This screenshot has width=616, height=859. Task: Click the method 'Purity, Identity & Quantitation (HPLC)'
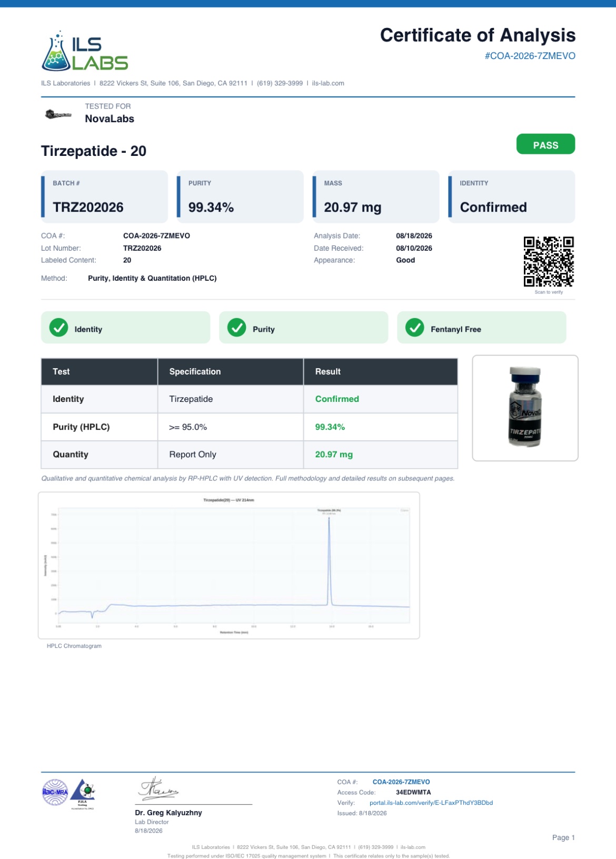click(x=152, y=278)
